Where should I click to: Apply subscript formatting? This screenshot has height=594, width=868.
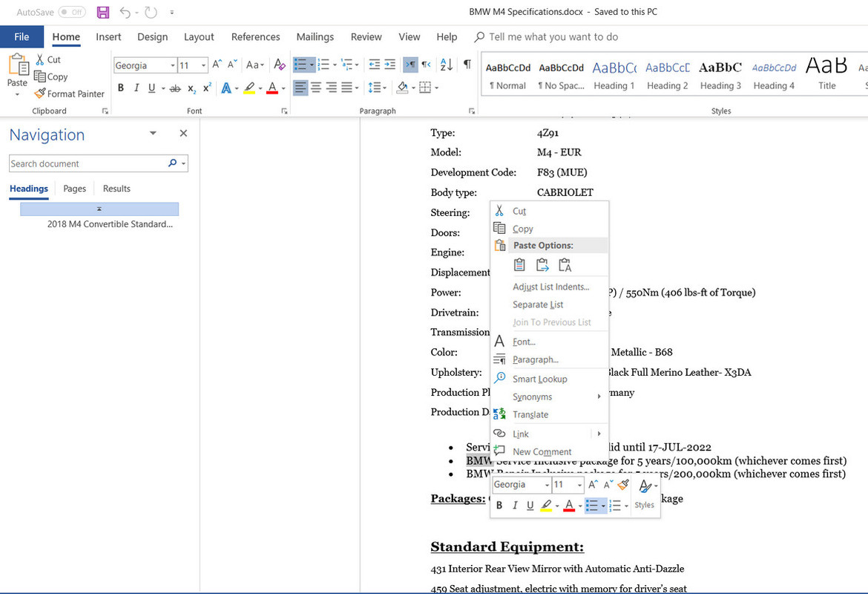coord(191,88)
